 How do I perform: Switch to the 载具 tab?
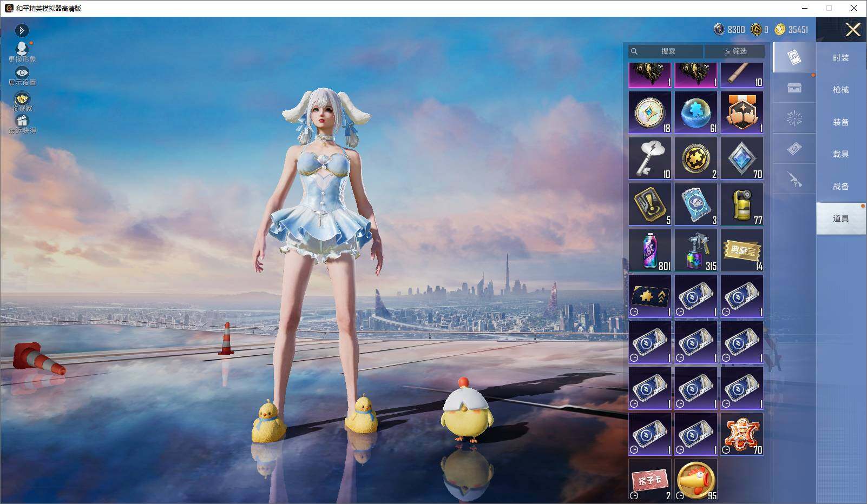pyautogui.click(x=840, y=154)
